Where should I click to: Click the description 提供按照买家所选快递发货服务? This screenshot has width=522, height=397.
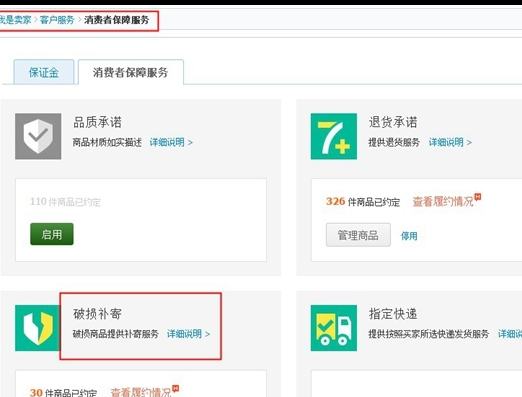point(428,334)
